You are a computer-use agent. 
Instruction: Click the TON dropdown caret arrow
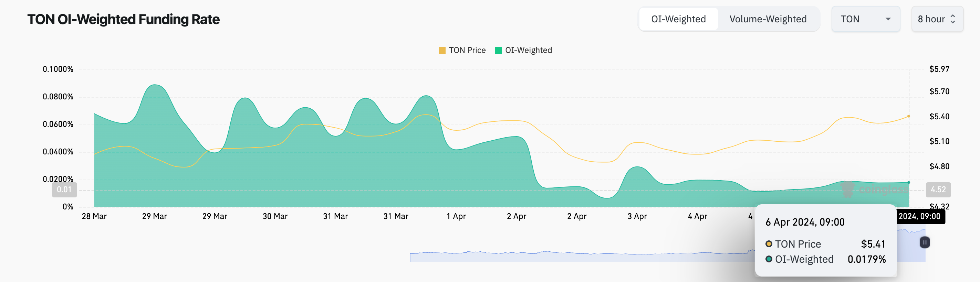pos(888,19)
